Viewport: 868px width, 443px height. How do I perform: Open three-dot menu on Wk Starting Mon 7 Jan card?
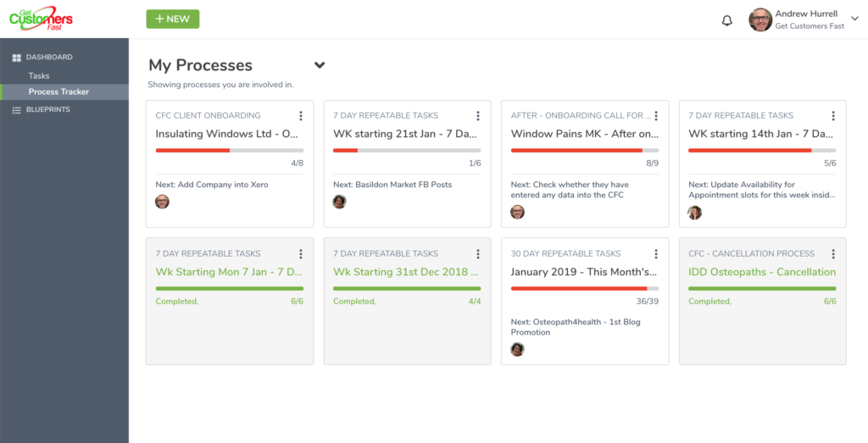pyautogui.click(x=301, y=254)
